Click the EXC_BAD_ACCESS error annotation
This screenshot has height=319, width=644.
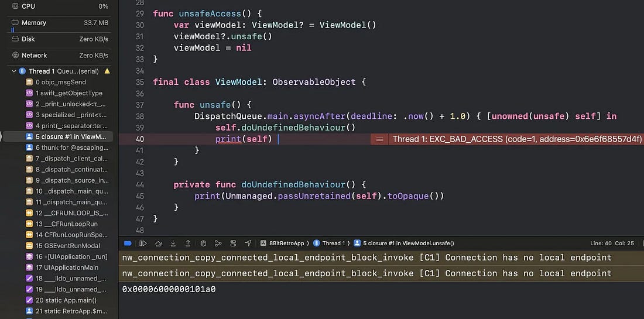[517, 139]
